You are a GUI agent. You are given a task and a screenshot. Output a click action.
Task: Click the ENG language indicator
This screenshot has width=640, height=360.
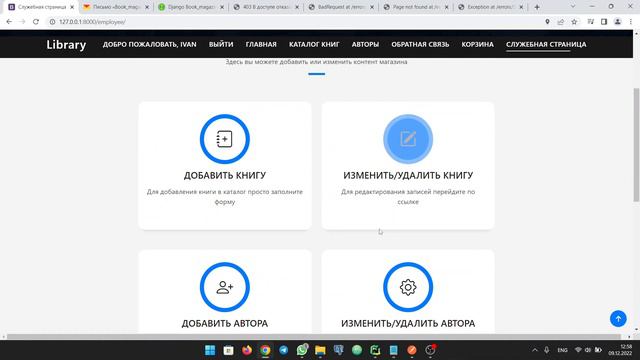[x=562, y=350]
